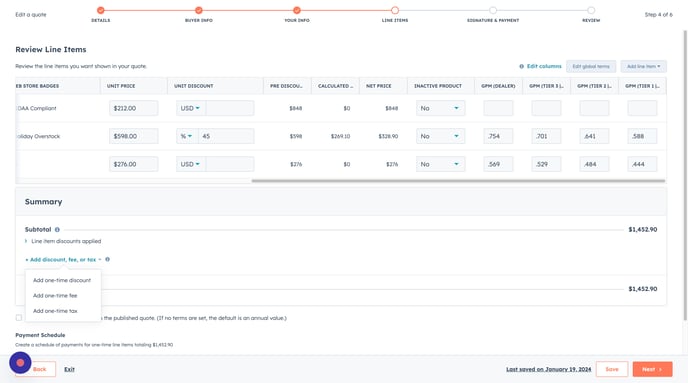The height and width of the screenshot is (383, 688).
Task: Click empty unit discount field in $212.00 row
Action: (x=229, y=108)
